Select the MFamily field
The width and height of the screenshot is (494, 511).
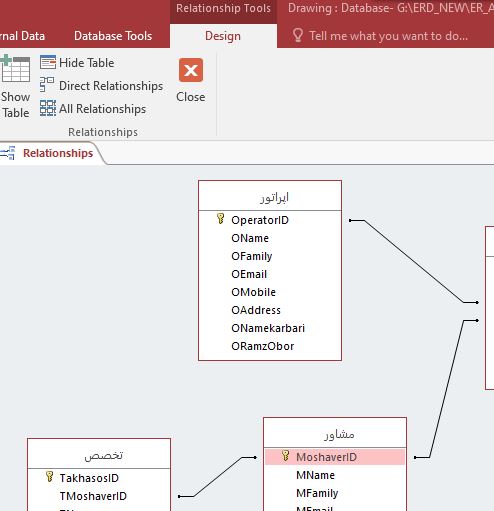click(x=317, y=493)
